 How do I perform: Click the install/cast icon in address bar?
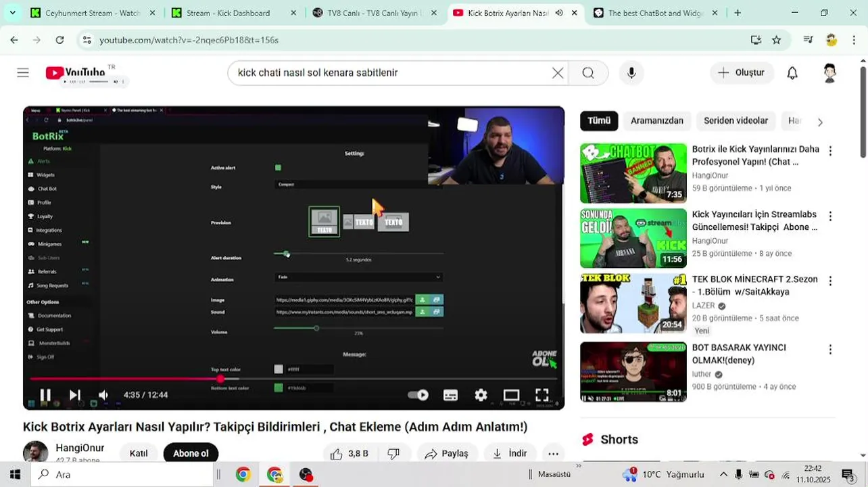click(756, 40)
